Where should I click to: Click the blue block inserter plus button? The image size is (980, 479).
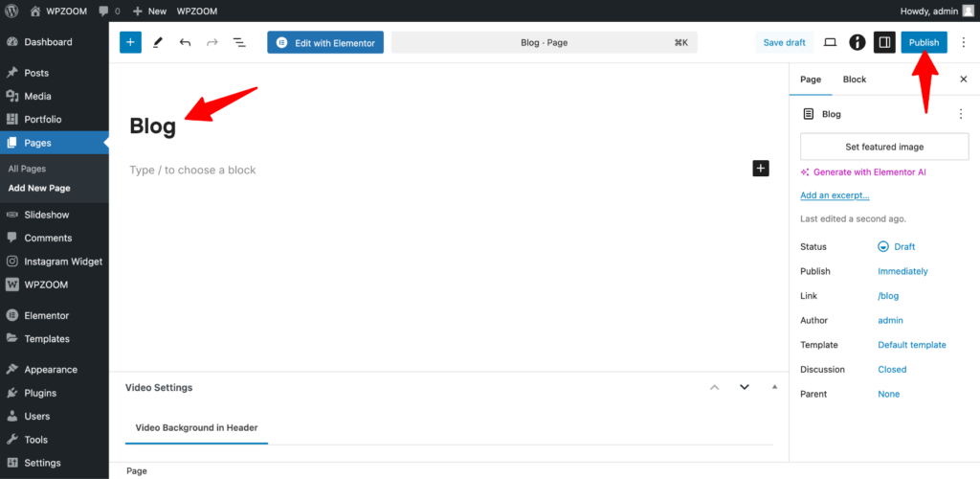tap(130, 42)
